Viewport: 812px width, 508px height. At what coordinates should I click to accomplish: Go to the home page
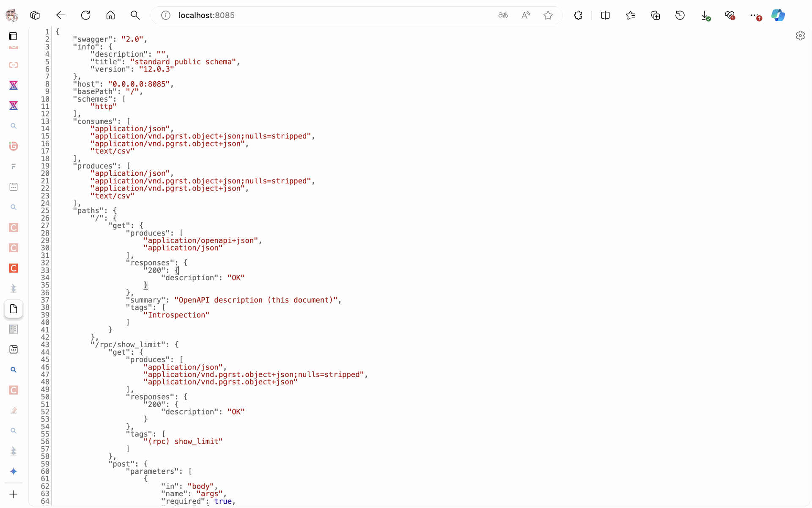(110, 16)
